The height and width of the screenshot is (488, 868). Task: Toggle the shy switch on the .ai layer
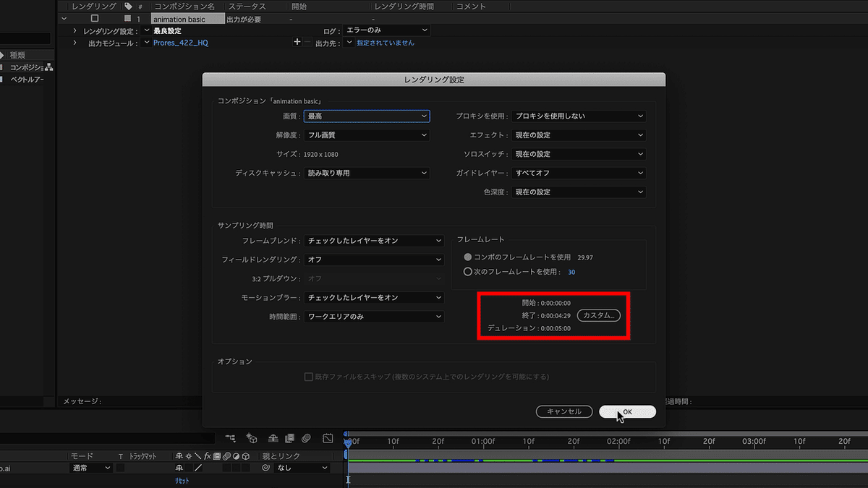click(179, 468)
